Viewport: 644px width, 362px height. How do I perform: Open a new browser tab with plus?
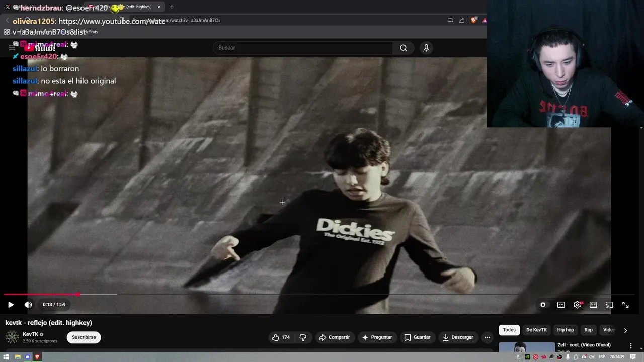[x=172, y=7]
